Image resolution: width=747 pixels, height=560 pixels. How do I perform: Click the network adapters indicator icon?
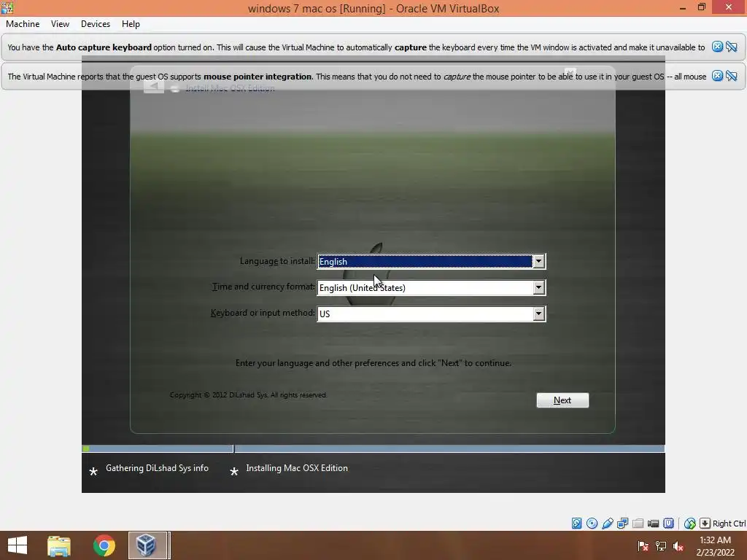[x=623, y=524]
